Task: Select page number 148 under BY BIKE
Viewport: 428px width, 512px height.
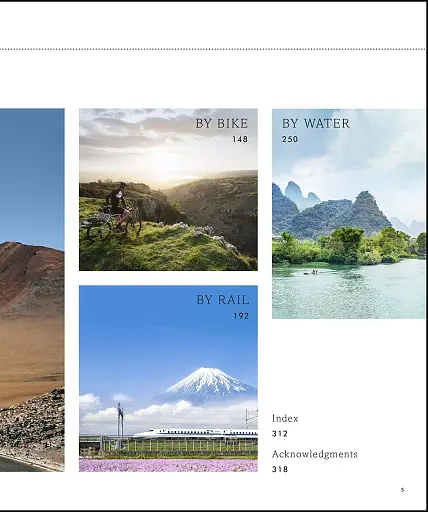Action: pos(240,139)
